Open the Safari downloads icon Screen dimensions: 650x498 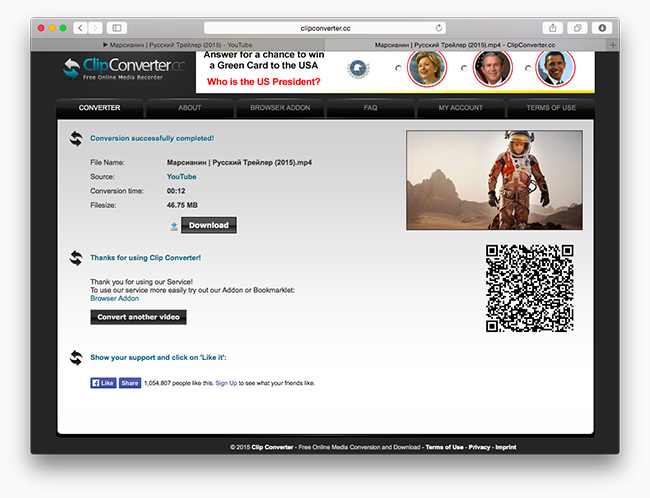[602, 28]
